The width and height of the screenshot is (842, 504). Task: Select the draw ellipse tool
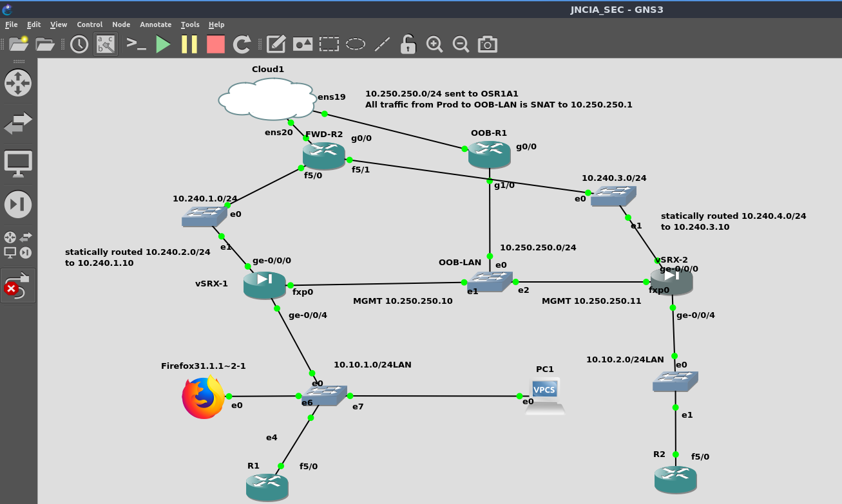coord(356,44)
